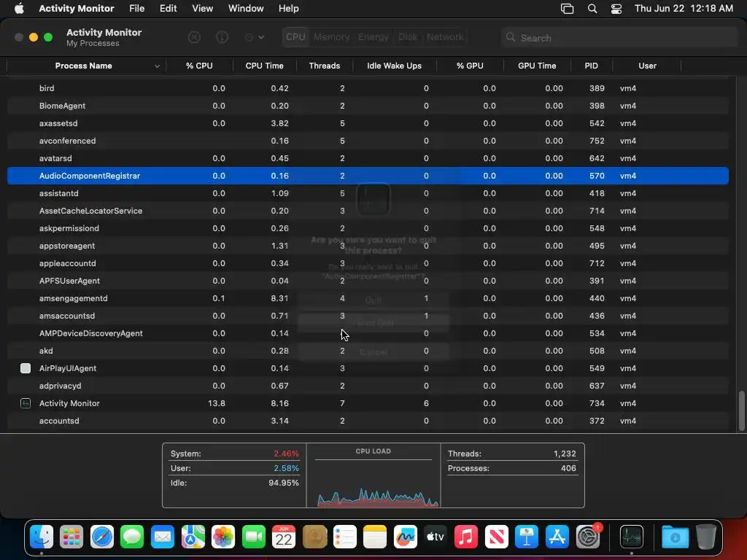Sort by Idle Wake Ups column

click(394, 66)
